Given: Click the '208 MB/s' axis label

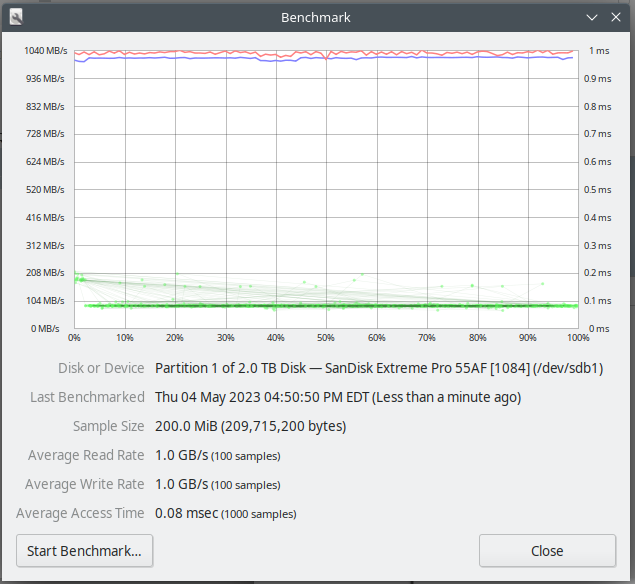Looking at the screenshot, I should click(45, 273).
